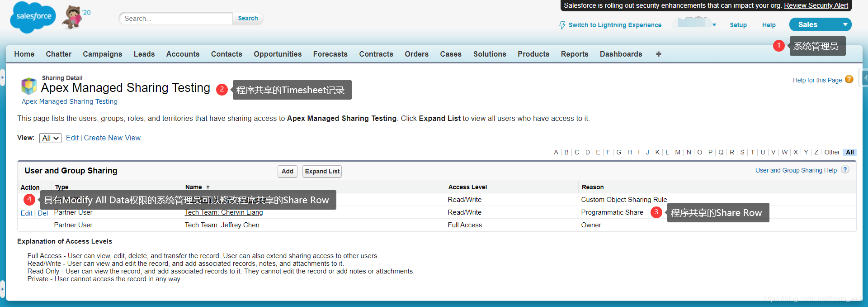This screenshot has width=868, height=307.
Task: Click the lightning bolt Switch icon
Action: pos(562,25)
